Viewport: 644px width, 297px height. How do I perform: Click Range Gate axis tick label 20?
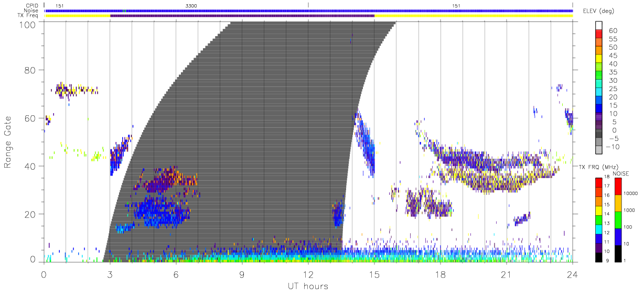click(31, 214)
